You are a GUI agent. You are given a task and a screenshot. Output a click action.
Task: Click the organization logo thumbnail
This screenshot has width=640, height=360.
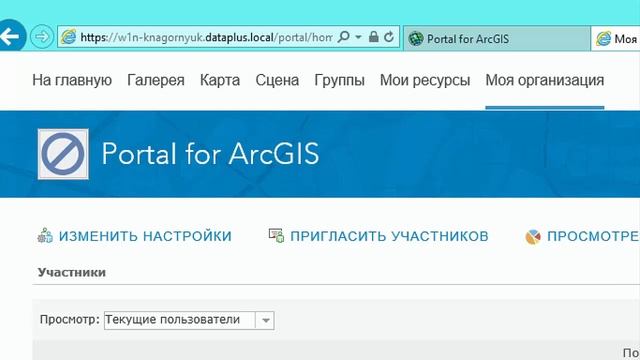point(63,154)
